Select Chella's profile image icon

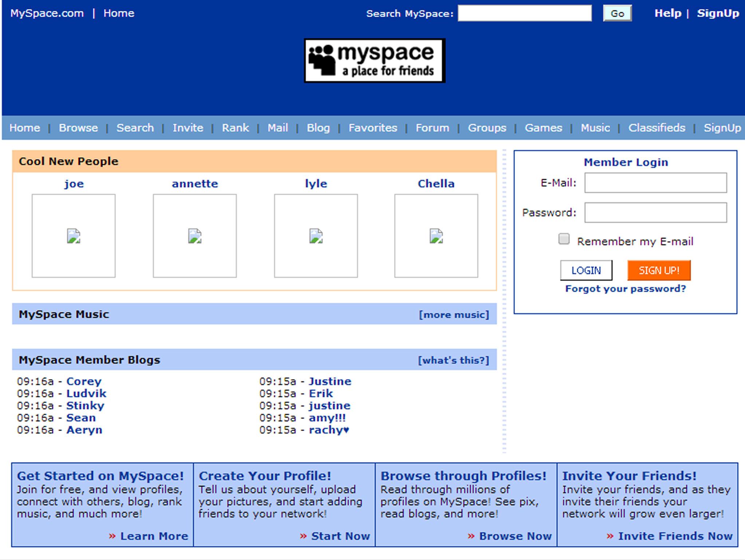[x=436, y=236]
